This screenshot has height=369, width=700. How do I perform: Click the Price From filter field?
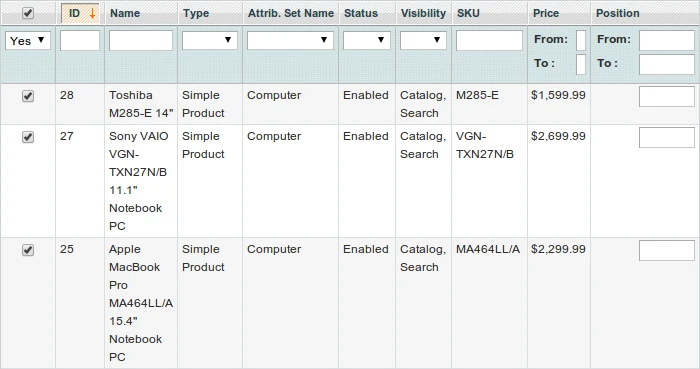tap(581, 41)
